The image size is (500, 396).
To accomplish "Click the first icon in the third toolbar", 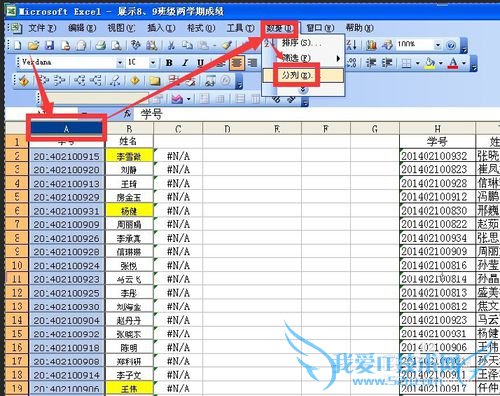I will [24, 80].
